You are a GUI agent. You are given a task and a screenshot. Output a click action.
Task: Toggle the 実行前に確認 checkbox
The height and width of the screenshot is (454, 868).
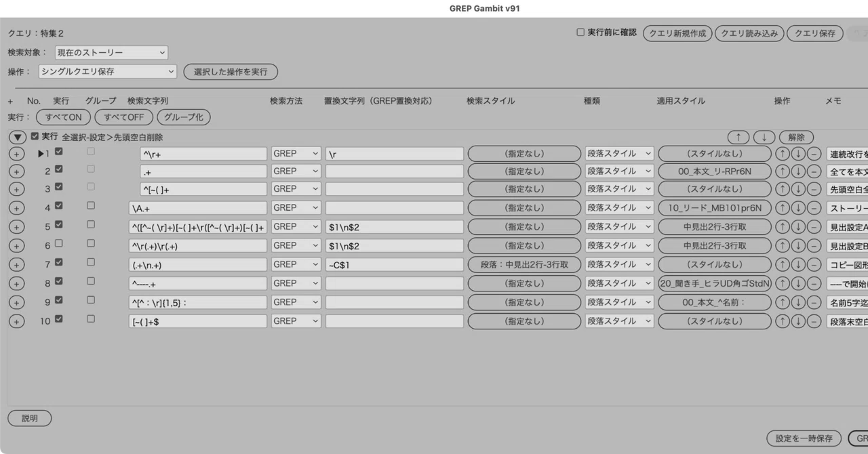click(580, 32)
